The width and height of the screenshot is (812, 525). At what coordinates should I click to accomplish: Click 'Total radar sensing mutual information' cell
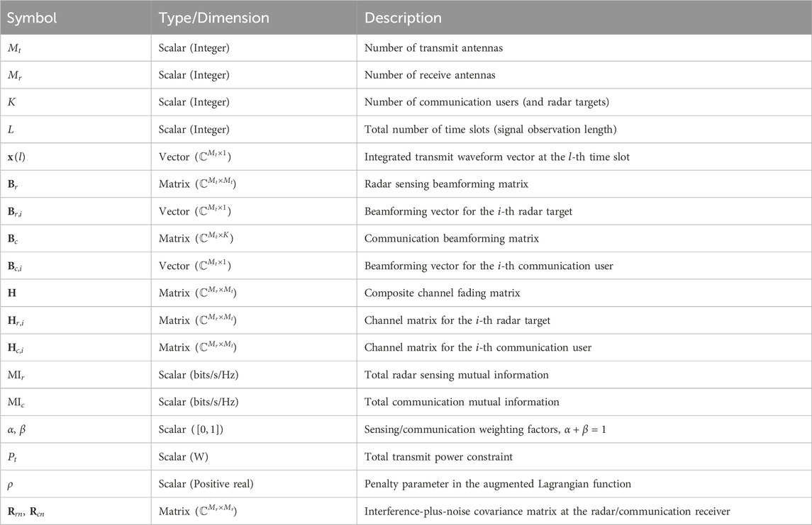pyautogui.click(x=457, y=375)
